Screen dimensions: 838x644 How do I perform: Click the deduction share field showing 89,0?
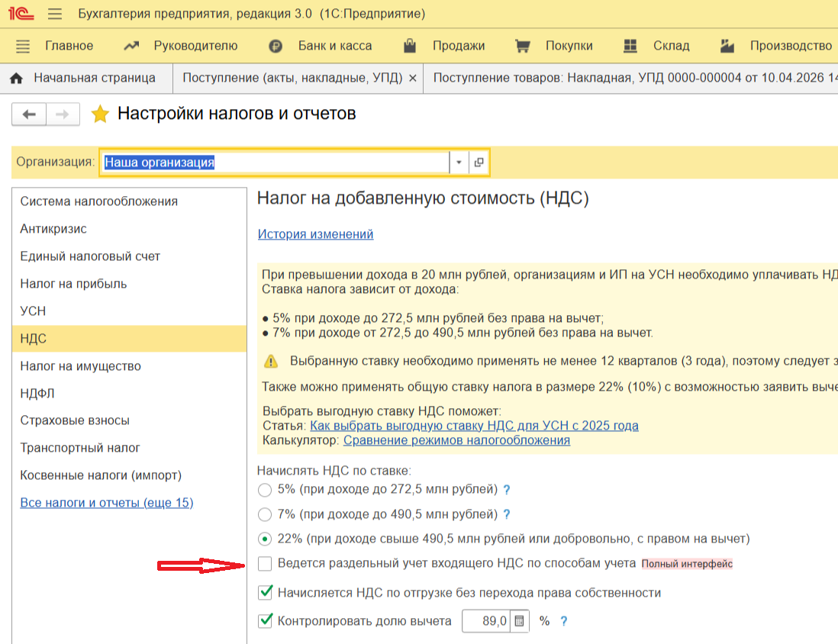[x=486, y=621]
